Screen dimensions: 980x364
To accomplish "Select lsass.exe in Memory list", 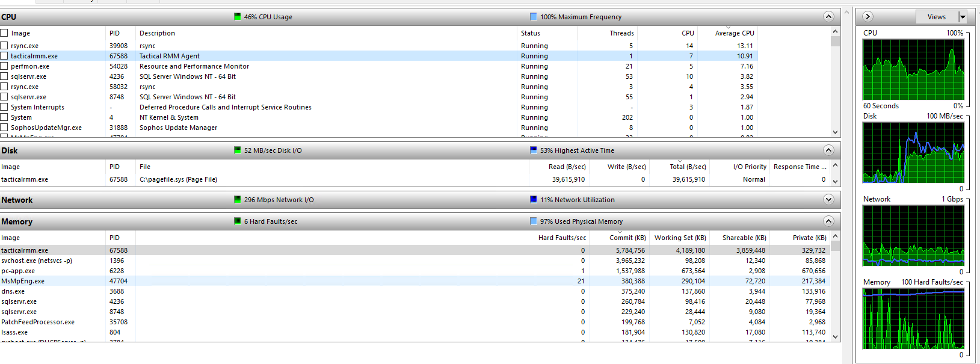I will click(x=415, y=332).
